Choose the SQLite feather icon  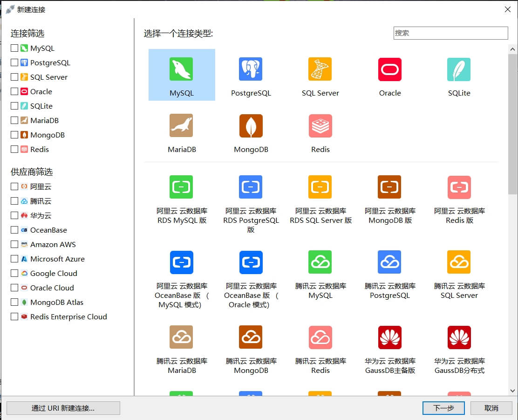coord(459,69)
